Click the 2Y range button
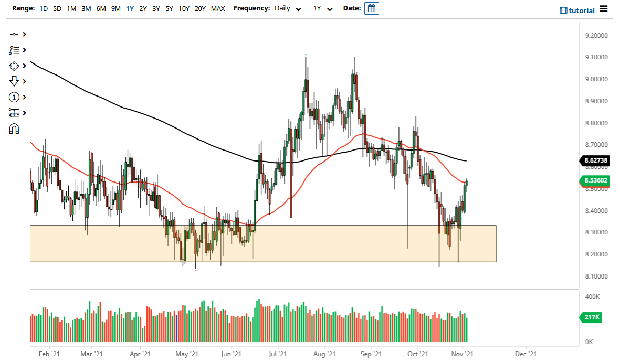The height and width of the screenshot is (364, 620). click(142, 8)
